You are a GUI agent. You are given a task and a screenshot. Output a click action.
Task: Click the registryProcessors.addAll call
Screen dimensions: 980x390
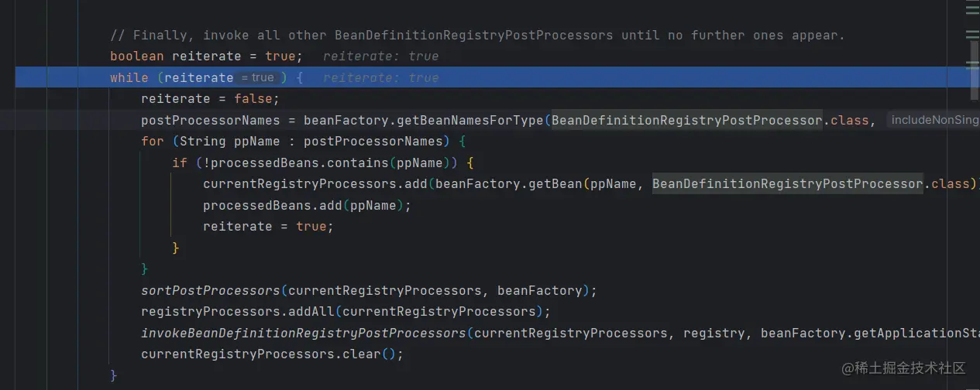(346, 311)
